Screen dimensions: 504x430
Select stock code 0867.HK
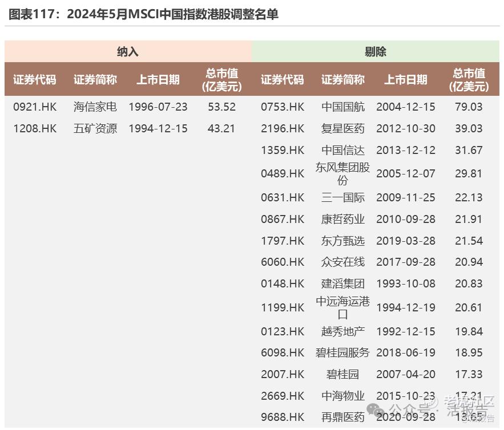[x=283, y=219]
